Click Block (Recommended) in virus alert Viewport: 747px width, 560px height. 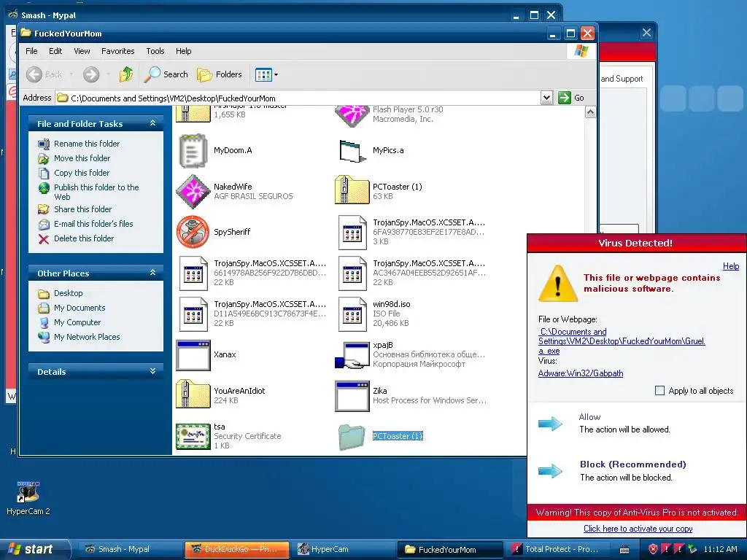[632, 464]
